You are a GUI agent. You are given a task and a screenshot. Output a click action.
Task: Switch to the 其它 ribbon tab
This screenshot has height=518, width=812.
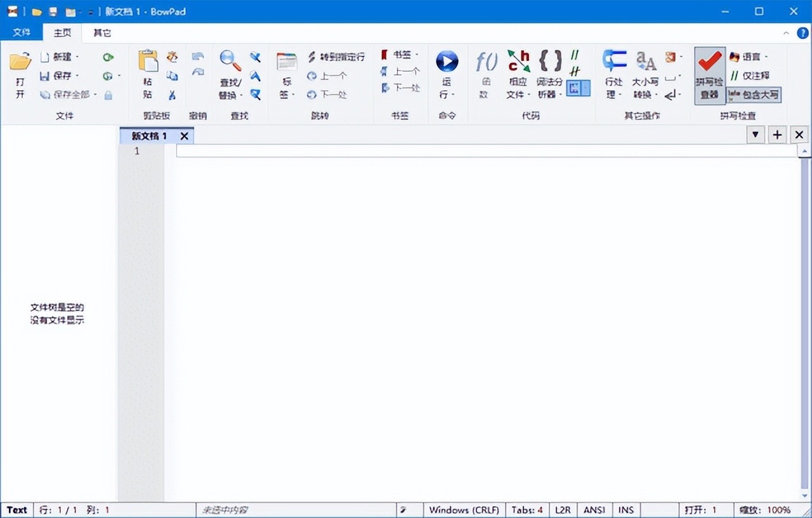coord(101,32)
